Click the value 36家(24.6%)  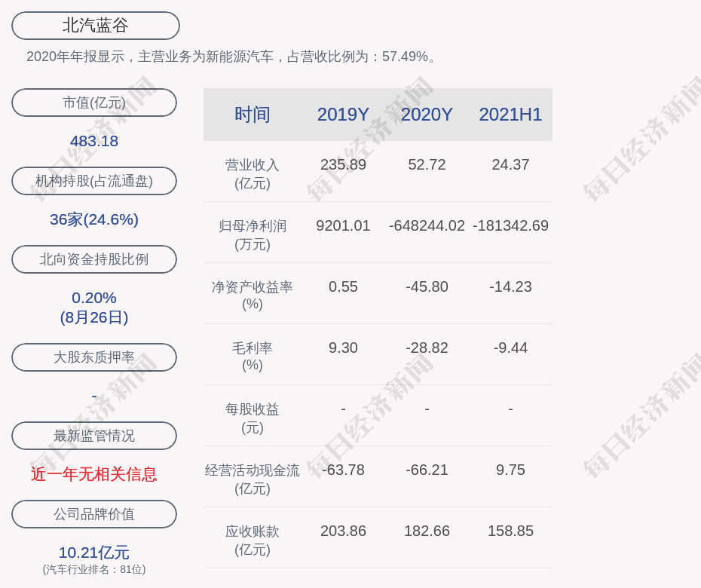click(x=94, y=219)
